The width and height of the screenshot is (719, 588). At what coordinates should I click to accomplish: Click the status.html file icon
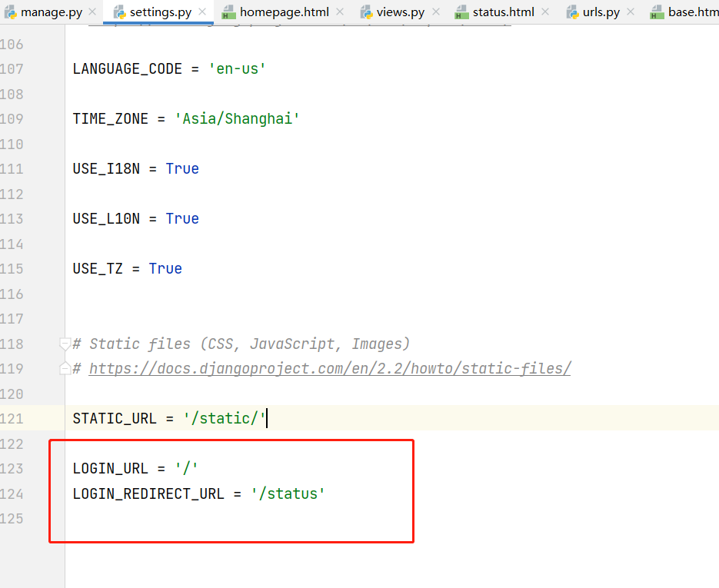coord(461,12)
